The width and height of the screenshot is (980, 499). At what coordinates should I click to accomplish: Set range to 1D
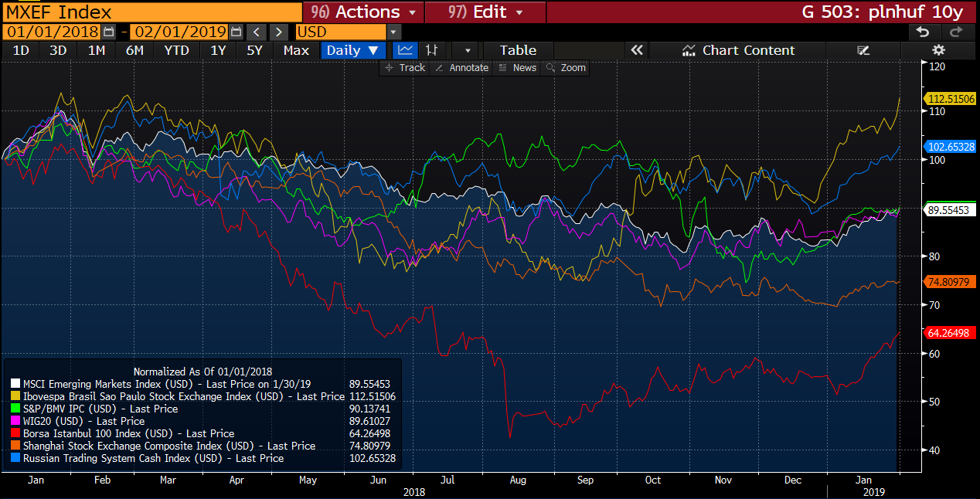(22, 50)
